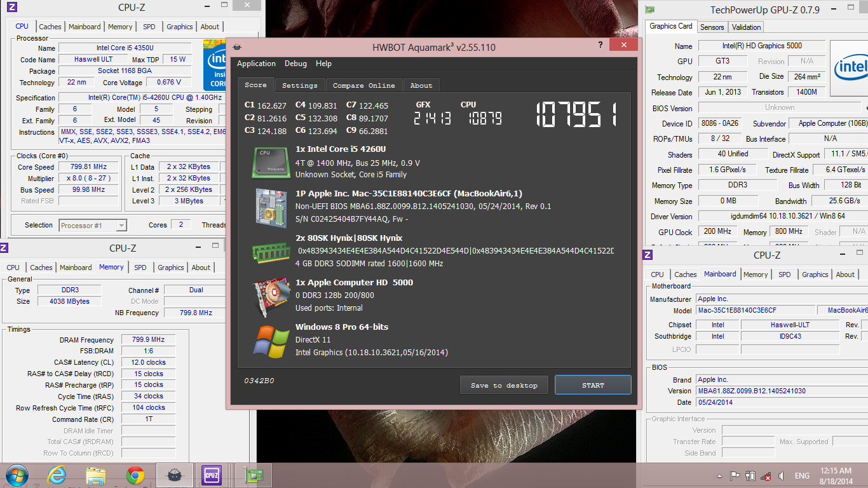Open the About tab in Aquamark

coord(421,85)
